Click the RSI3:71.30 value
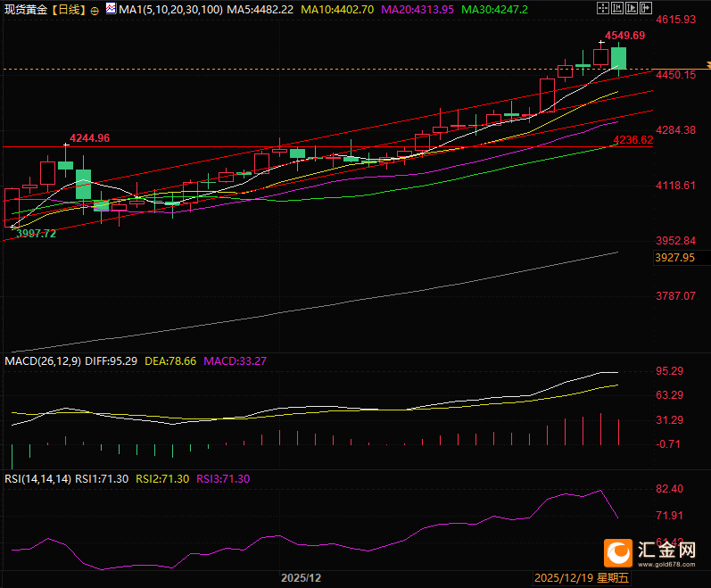 point(223,479)
